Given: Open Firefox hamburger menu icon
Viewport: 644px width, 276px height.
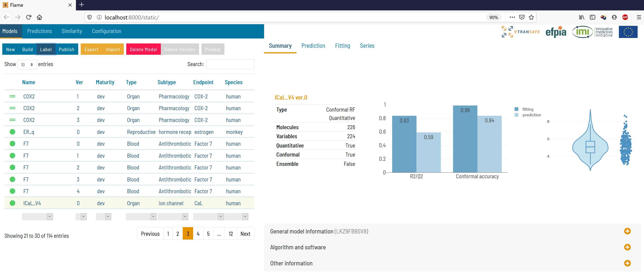Looking at the screenshot, I should pyautogui.click(x=639, y=17).
